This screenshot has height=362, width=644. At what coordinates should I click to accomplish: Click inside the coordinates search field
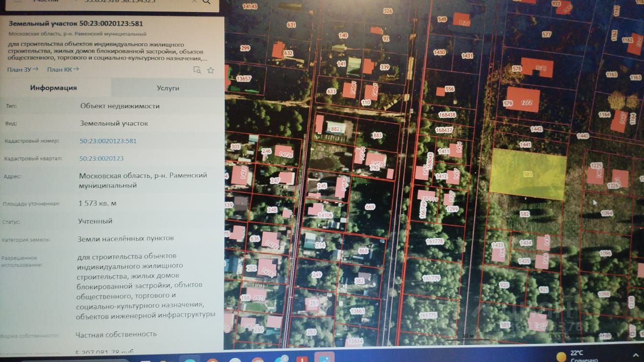[x=121, y=2]
